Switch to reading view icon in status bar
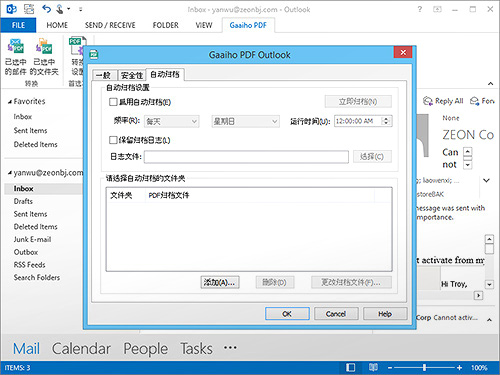 tap(373, 367)
